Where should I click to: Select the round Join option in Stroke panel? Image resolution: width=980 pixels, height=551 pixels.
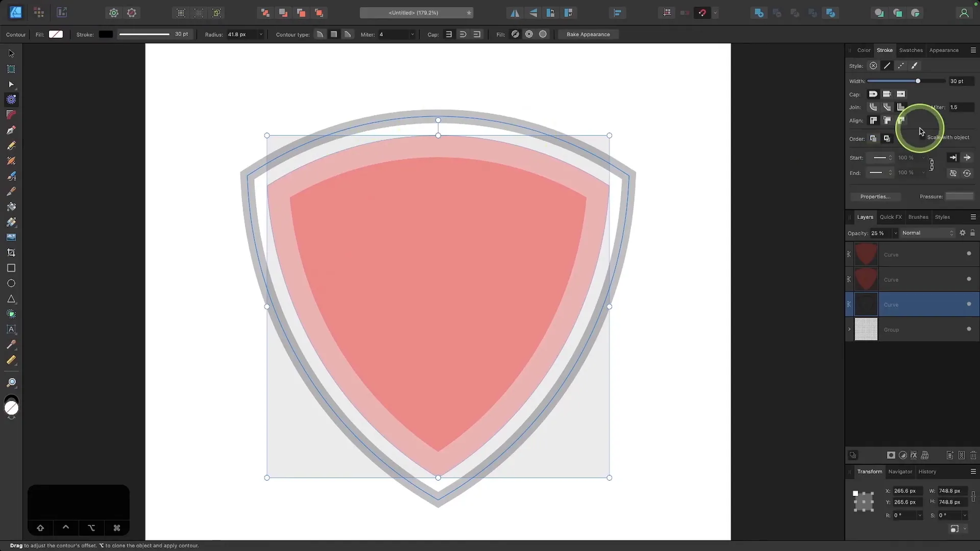click(873, 107)
